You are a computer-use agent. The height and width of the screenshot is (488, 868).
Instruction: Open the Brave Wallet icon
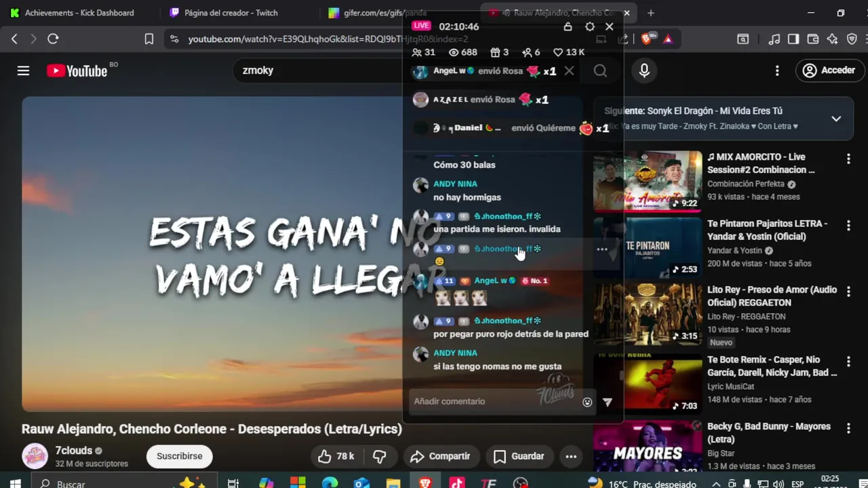pos(813,39)
